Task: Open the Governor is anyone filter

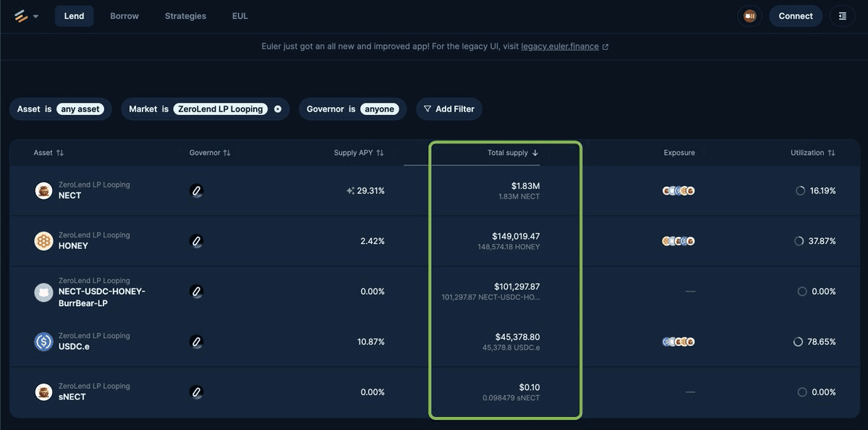Action: [353, 109]
